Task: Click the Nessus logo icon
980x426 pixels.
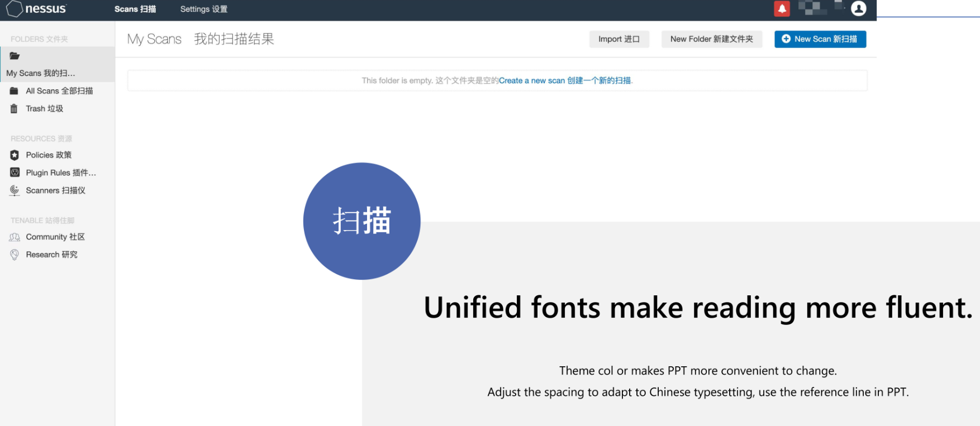Action: click(15, 9)
